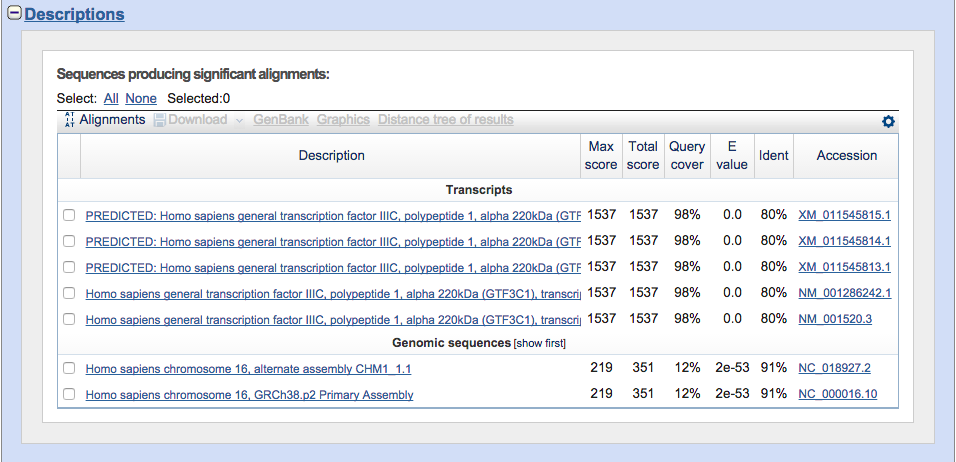Open accession NM_001286242.1 link

click(x=844, y=293)
